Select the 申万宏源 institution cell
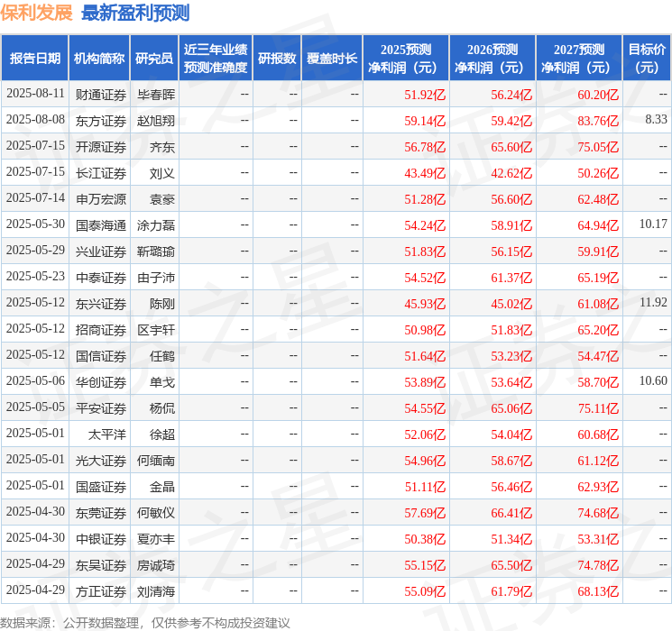 (101, 199)
